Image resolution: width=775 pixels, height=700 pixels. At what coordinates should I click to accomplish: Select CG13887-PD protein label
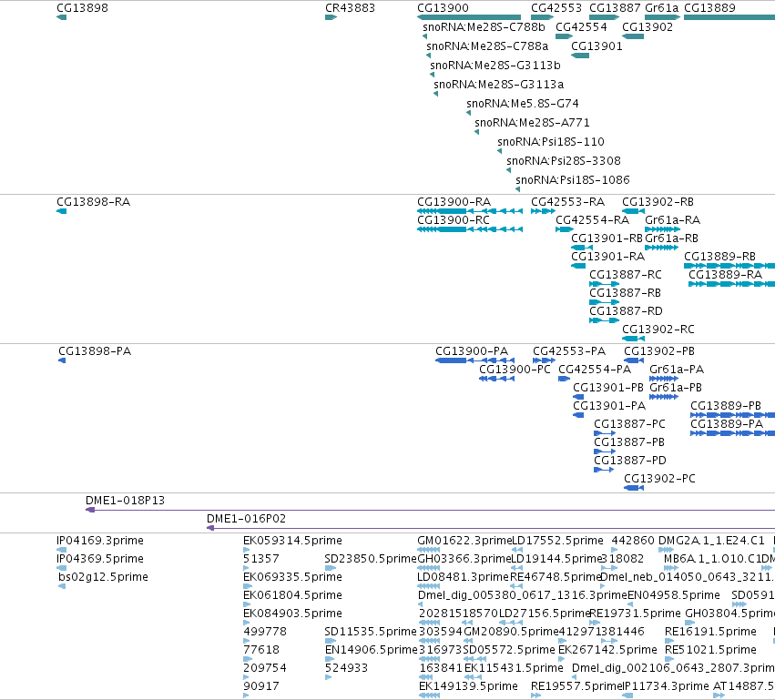[630, 461]
